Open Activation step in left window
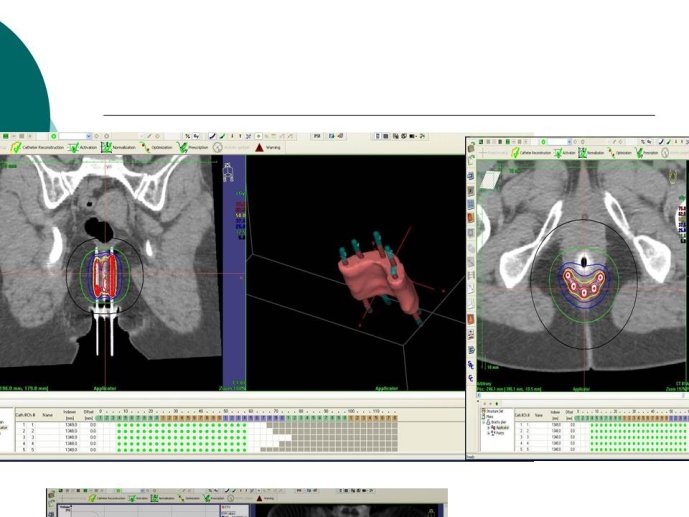Screen dimensions: 689x517 [83, 148]
